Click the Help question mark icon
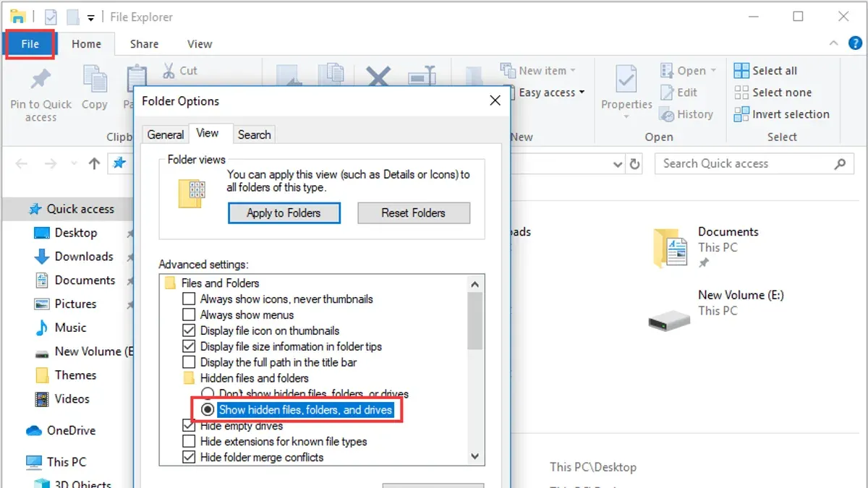The height and width of the screenshot is (488, 868). (x=854, y=43)
